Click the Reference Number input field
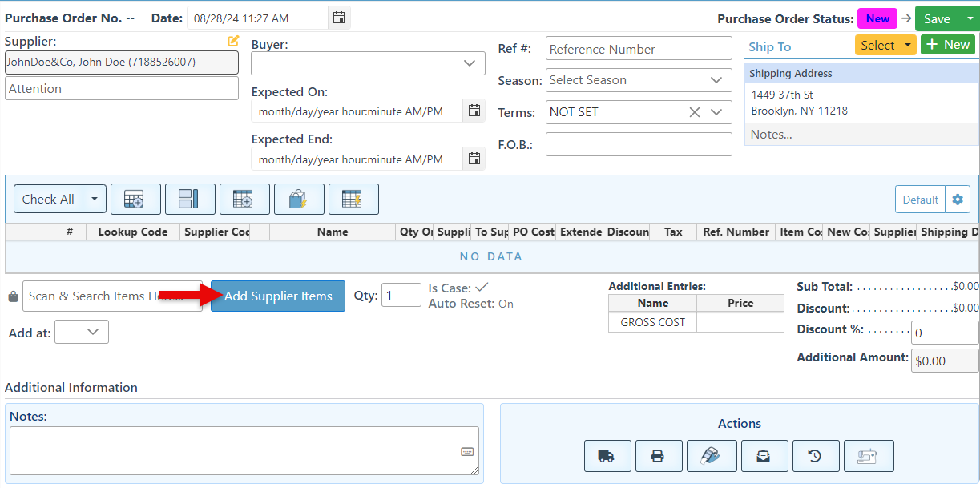This screenshot has height=488, width=980. tap(639, 49)
